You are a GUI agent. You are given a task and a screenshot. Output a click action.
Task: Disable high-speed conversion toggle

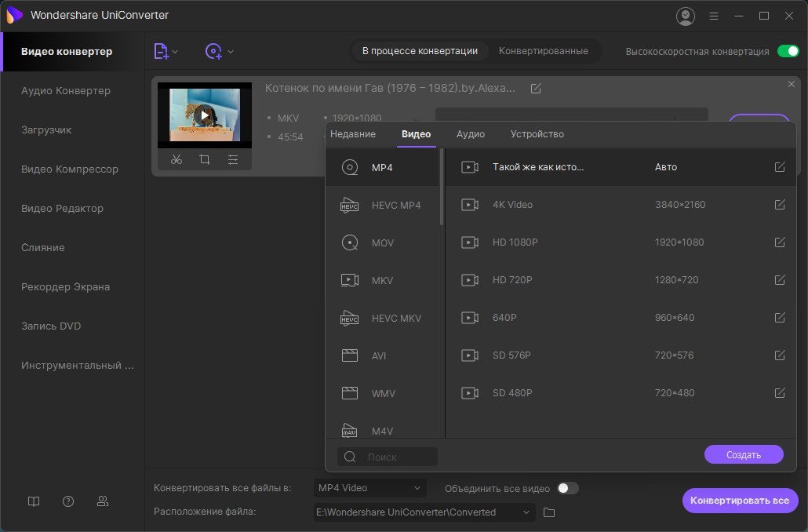787,51
